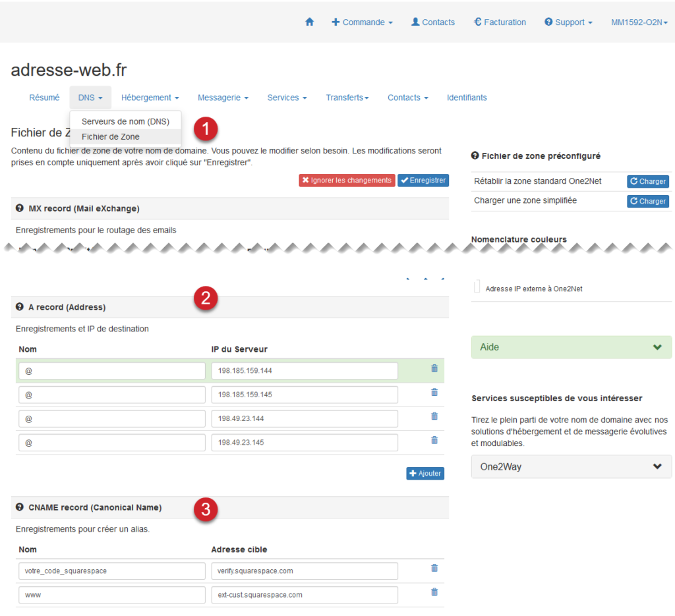The width and height of the screenshot is (675, 616).
Task: Switch to the Identifiants tab
Action: [467, 98]
